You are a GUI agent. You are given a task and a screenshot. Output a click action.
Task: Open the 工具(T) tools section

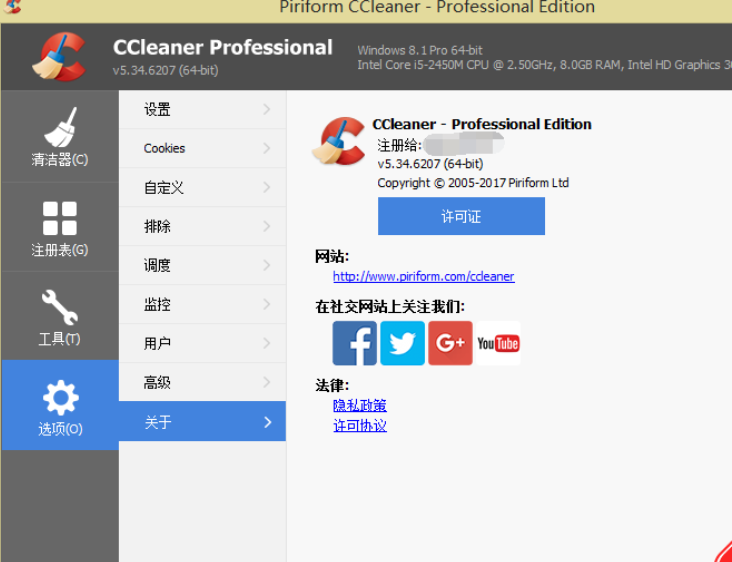coord(60,316)
